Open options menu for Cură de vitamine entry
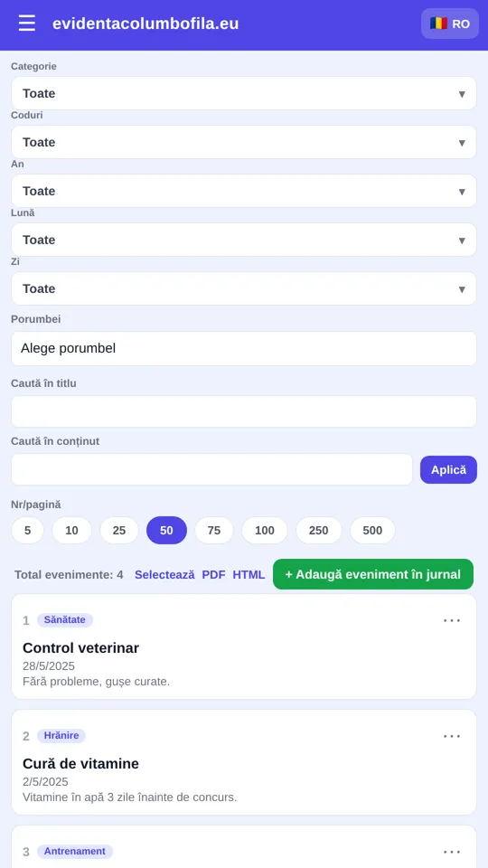Screen dimensions: 488x868 tap(452, 736)
